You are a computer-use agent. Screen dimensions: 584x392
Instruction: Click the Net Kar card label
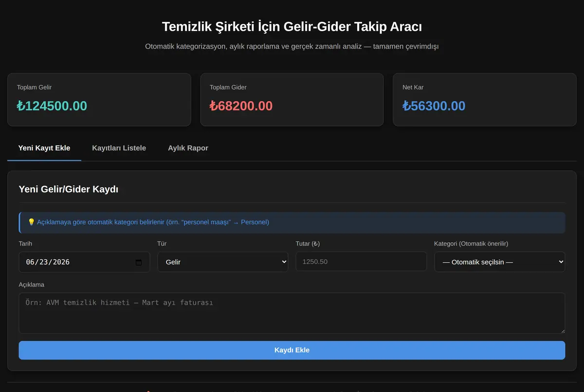coord(413,88)
